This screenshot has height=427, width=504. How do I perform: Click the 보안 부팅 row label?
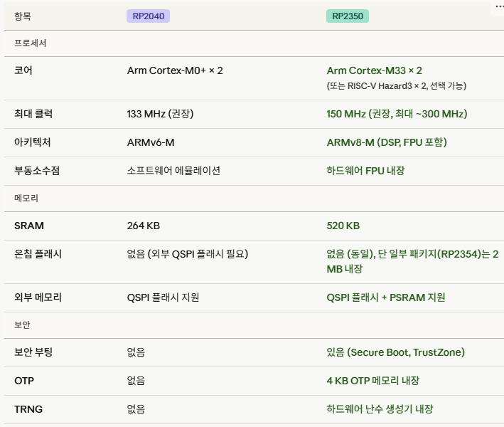[x=33, y=352]
